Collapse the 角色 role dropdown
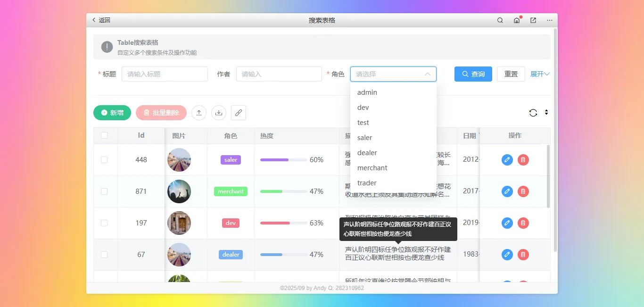The width and height of the screenshot is (644, 307). click(427, 74)
